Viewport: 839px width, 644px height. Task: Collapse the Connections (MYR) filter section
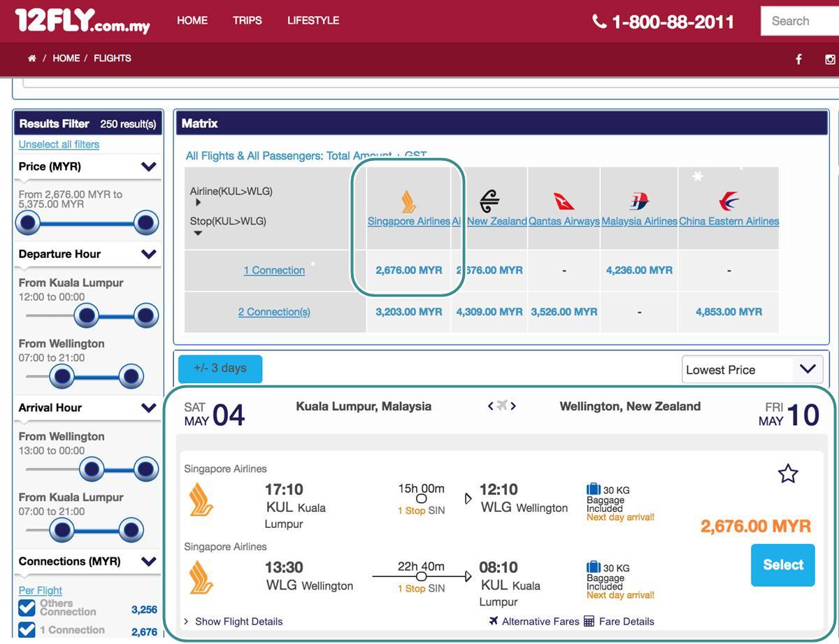[x=148, y=561]
